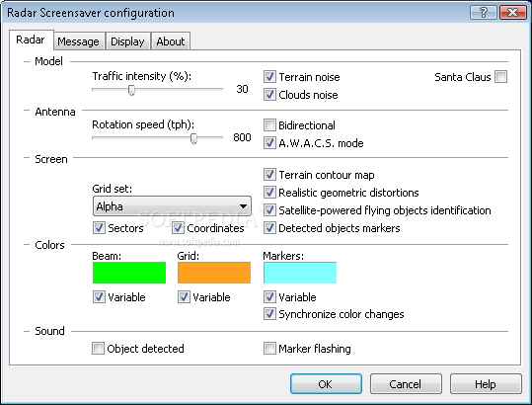
Task: Enable the Santa Claus checkbox
Action: [501, 77]
